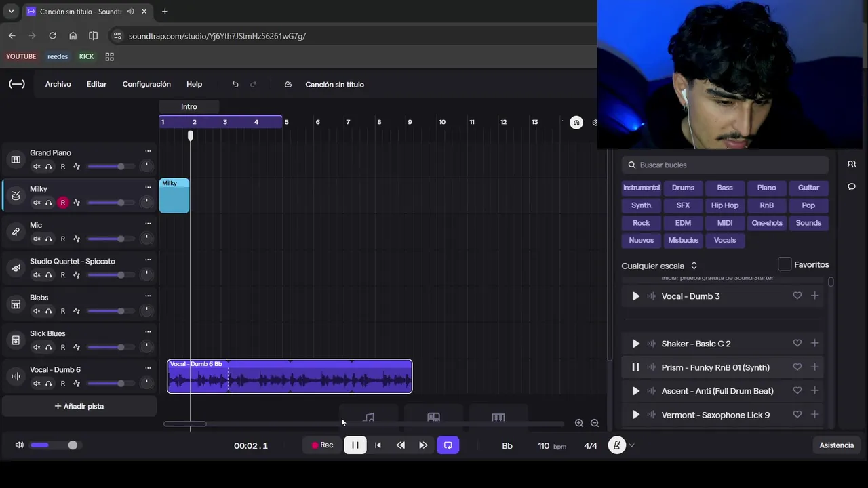Open the Editar menu

96,84
